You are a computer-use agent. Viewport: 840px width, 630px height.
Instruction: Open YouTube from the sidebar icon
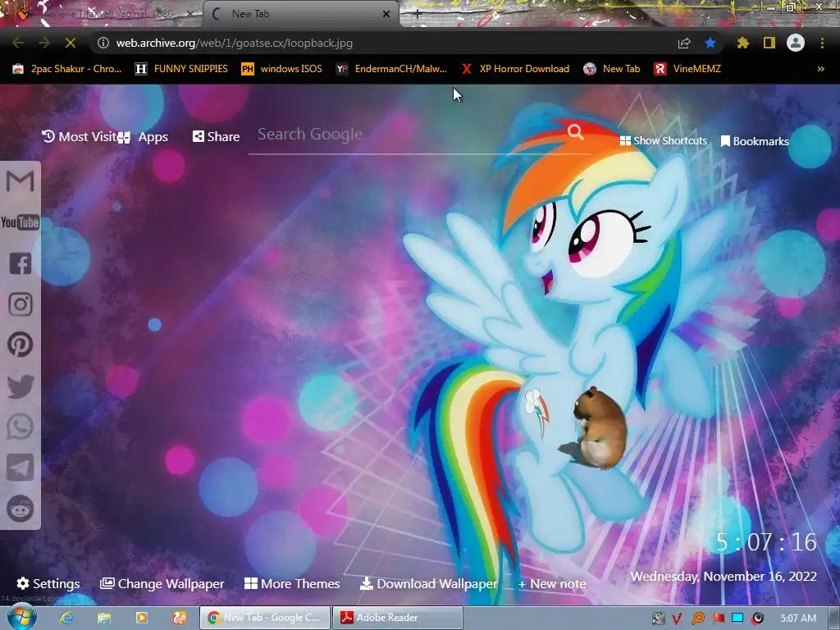(x=21, y=221)
